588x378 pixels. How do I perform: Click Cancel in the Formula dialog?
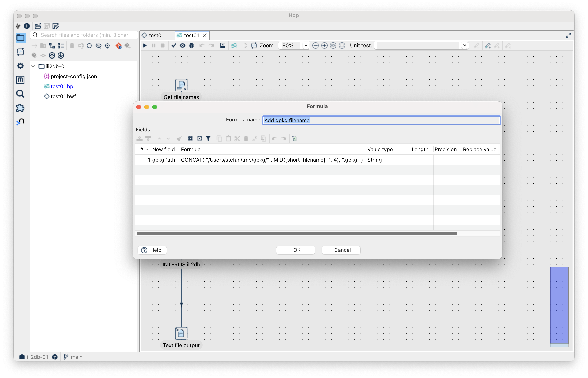[342, 250]
